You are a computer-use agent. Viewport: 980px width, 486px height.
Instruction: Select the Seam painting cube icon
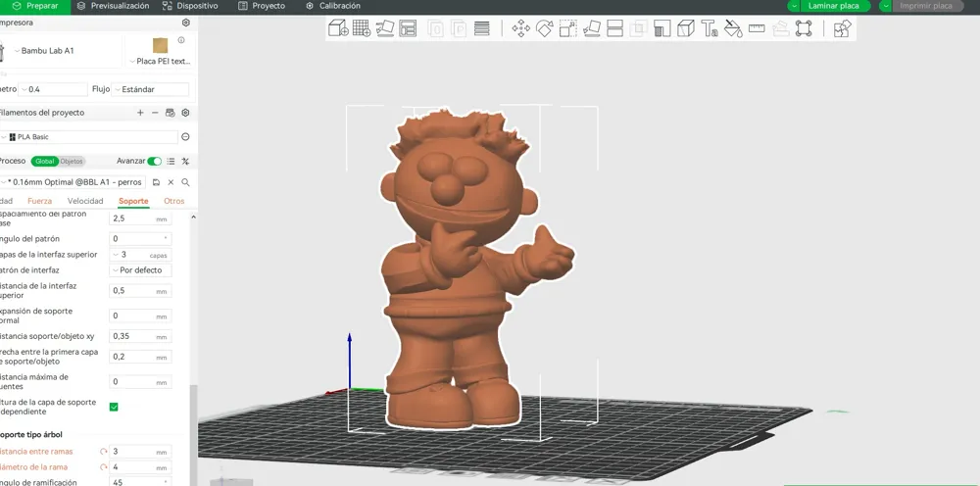[x=686, y=28]
